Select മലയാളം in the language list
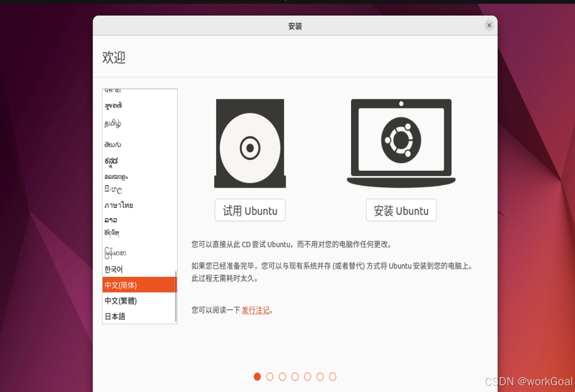 coord(140,176)
